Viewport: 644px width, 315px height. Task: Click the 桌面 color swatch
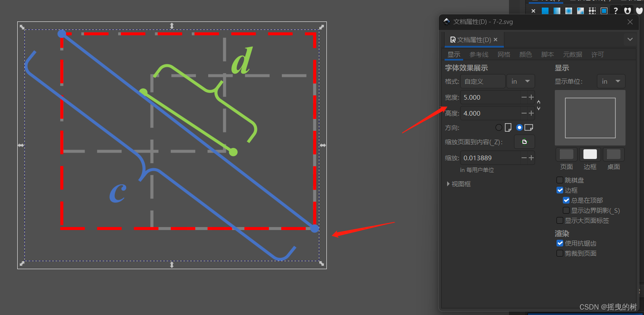[614, 154]
